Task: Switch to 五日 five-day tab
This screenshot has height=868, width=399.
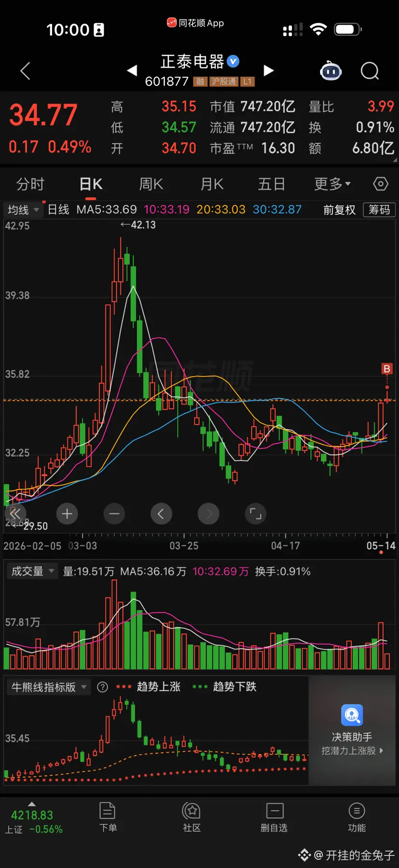Action: pos(272,184)
